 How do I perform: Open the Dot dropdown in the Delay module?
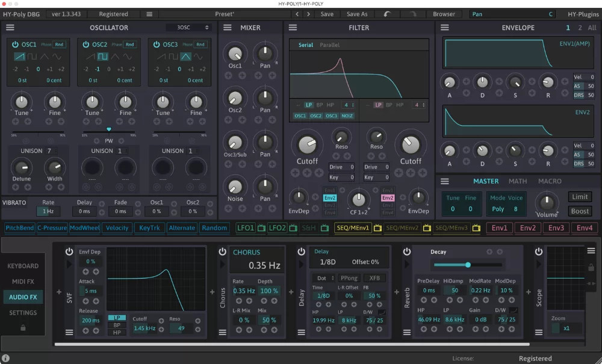point(323,278)
